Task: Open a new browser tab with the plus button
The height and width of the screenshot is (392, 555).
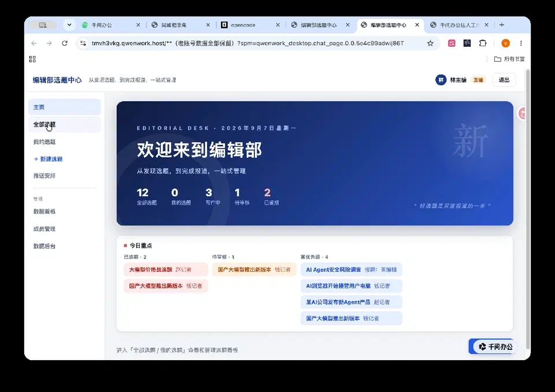Action: click(502, 25)
